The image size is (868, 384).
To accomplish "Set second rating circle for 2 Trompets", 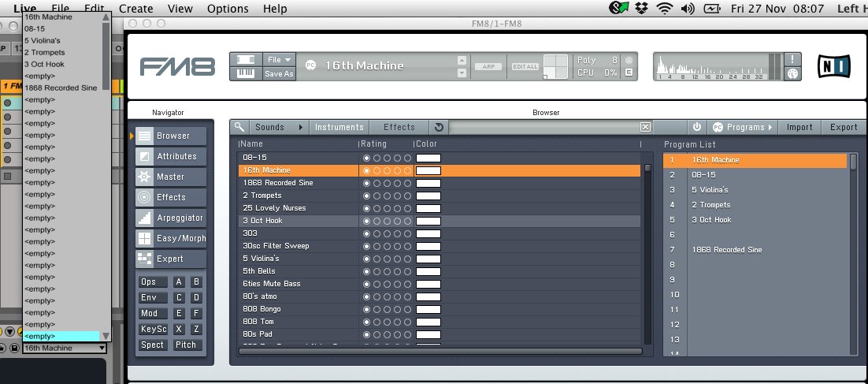I will point(377,196).
